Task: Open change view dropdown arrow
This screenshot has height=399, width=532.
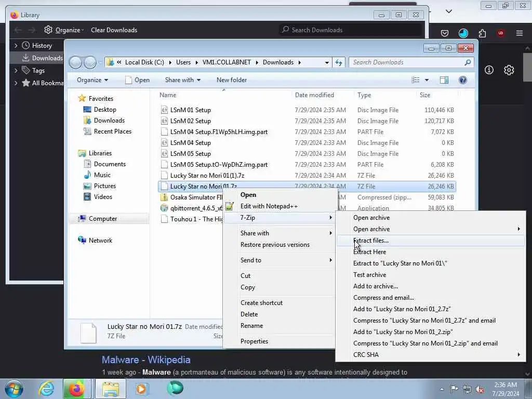Action: 427,80
